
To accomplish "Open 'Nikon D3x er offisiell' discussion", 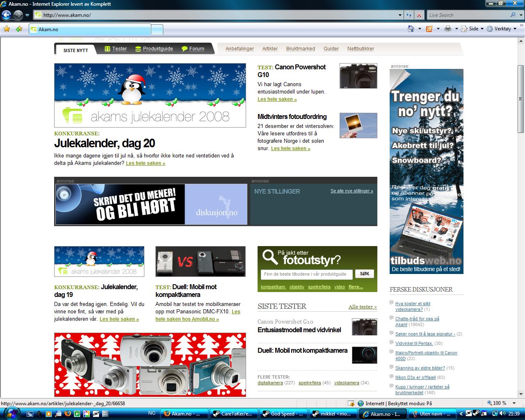I will [x=415, y=377].
